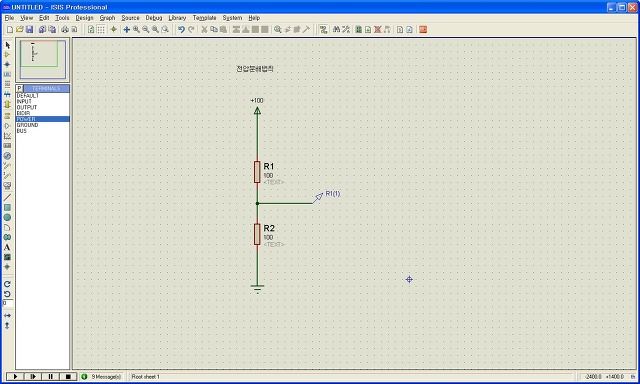
Task: Select the 2D circle graphics tool
Action: click(7, 218)
